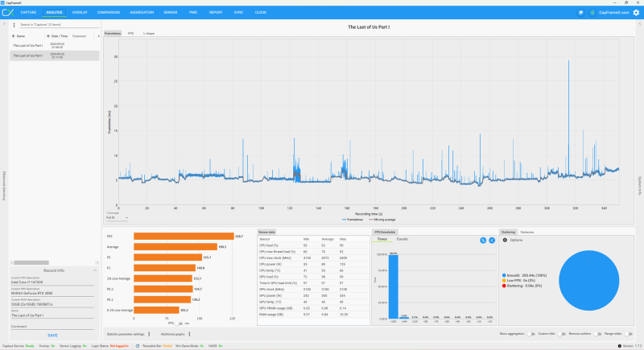644x350 pixels.
Task: Toggle FPS / ms statistics switch
Action: tap(179, 323)
